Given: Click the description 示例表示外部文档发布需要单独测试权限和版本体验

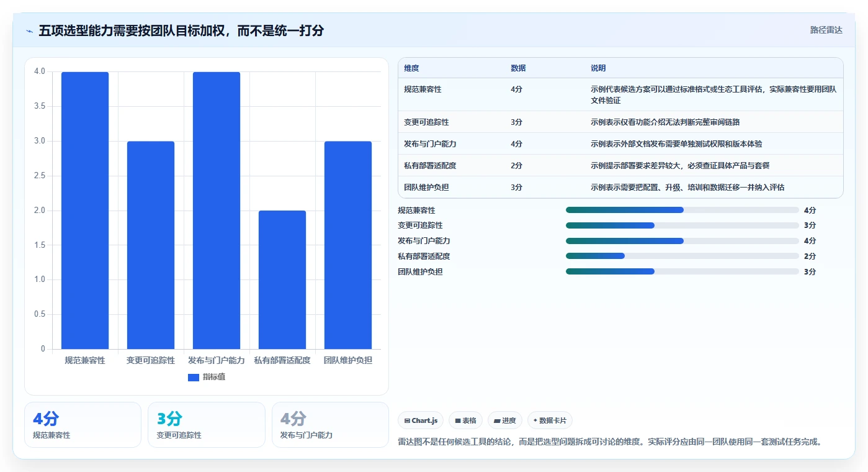Looking at the screenshot, I should pos(676,144).
